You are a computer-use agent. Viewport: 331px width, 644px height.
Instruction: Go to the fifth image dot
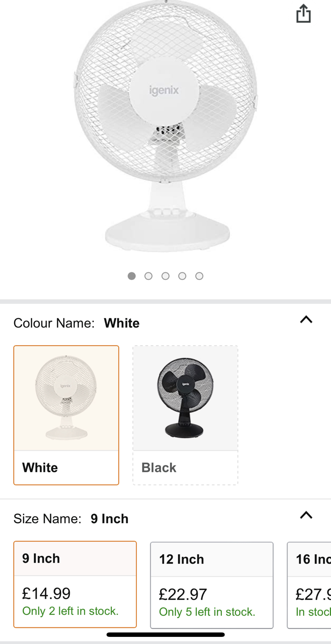tap(199, 276)
